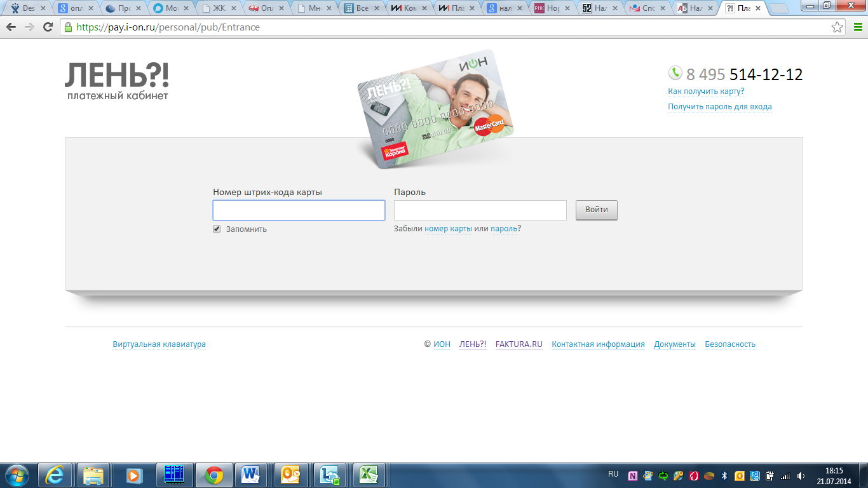868x488 pixels.
Task: Open the ИОН footer link
Action: 442,344
